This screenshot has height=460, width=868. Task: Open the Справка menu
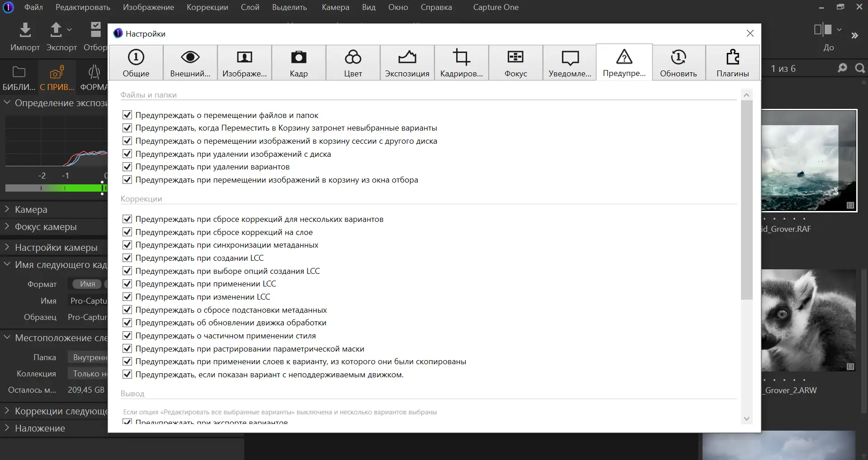tap(436, 7)
